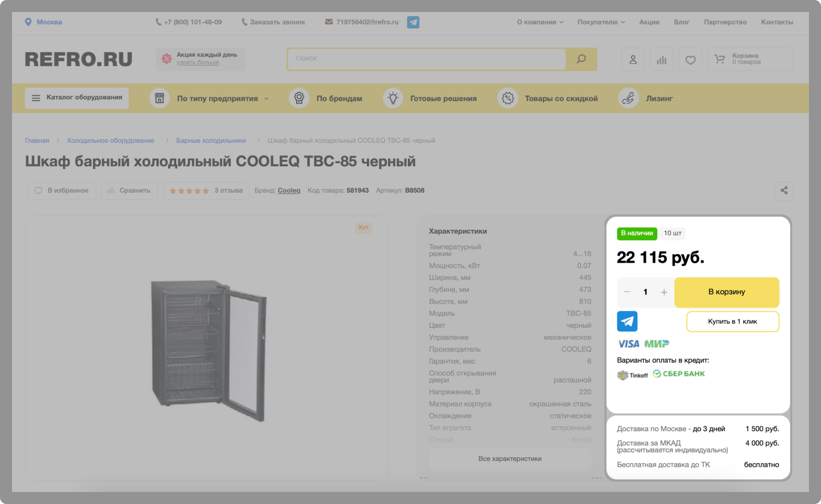Image resolution: width=821 pixels, height=504 pixels.
Task: Add product to В избранное
Action: (x=62, y=190)
